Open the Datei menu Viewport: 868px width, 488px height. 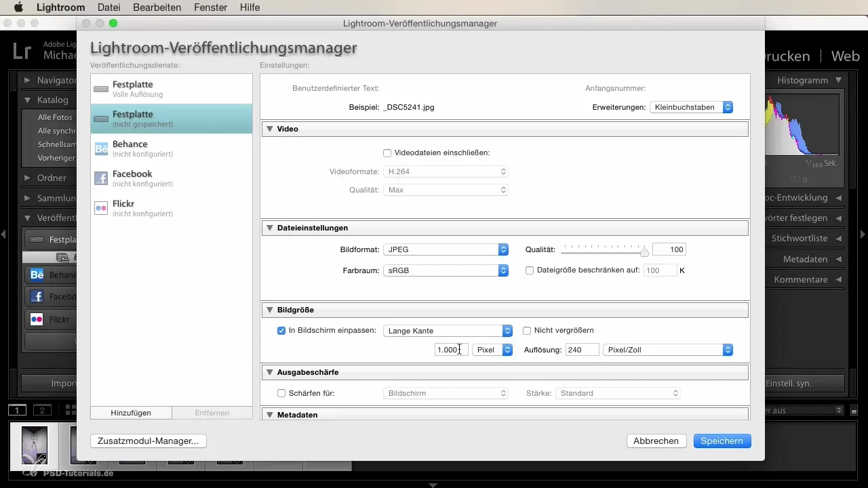point(109,7)
